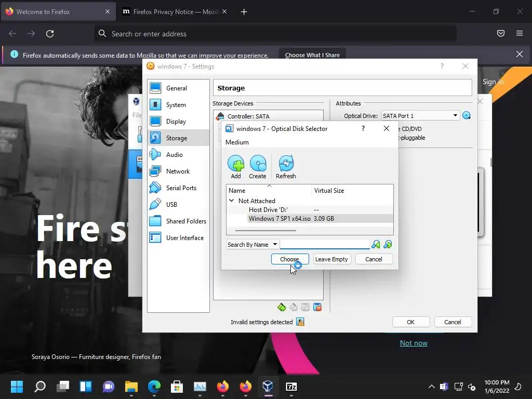Open Help in windows 7 Settings window
This screenshot has width=532, height=399.
tap(442, 66)
